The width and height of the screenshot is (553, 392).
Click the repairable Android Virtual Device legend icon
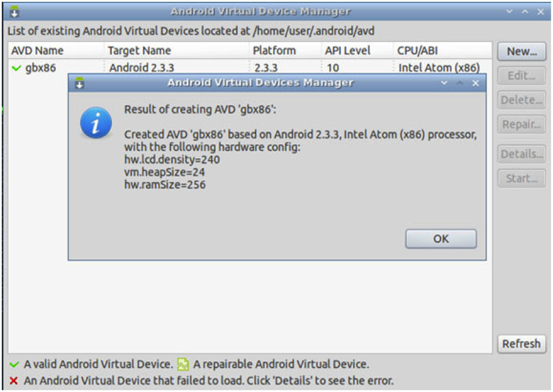(183, 365)
